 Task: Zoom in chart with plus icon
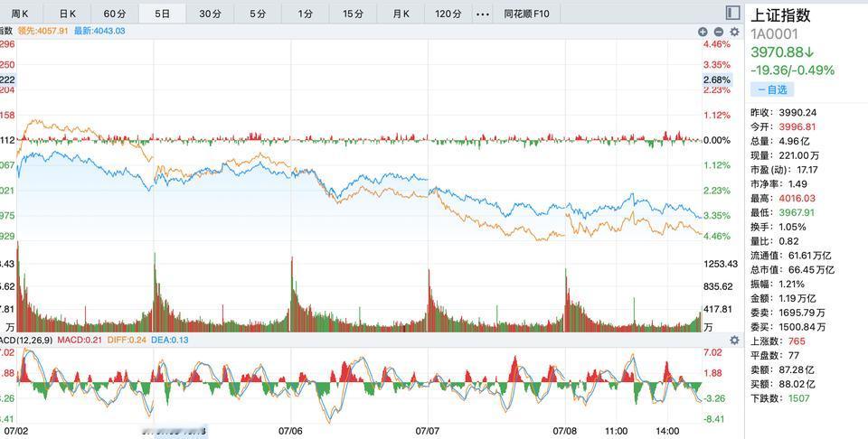coord(703,33)
